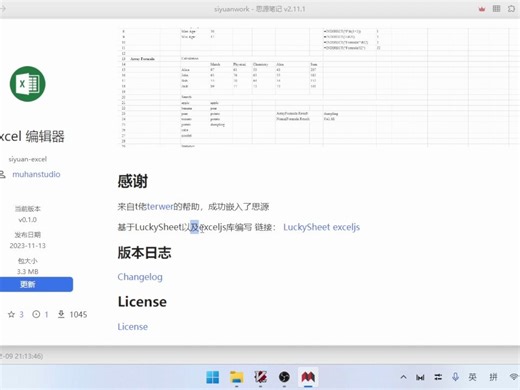The height and width of the screenshot is (390, 520).
Task: Open the red-white striped taskbar app
Action: tap(260, 377)
